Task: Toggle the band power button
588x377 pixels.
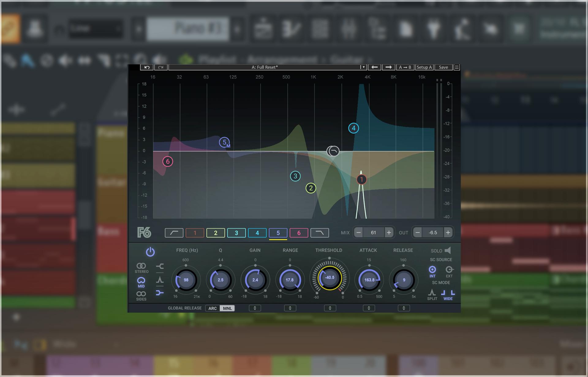Action: [150, 252]
